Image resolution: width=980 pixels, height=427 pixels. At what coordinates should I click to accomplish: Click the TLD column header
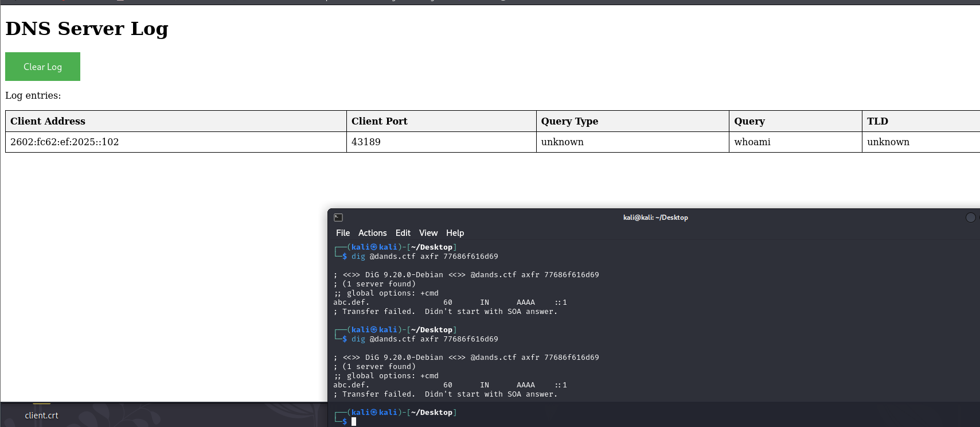tap(877, 121)
